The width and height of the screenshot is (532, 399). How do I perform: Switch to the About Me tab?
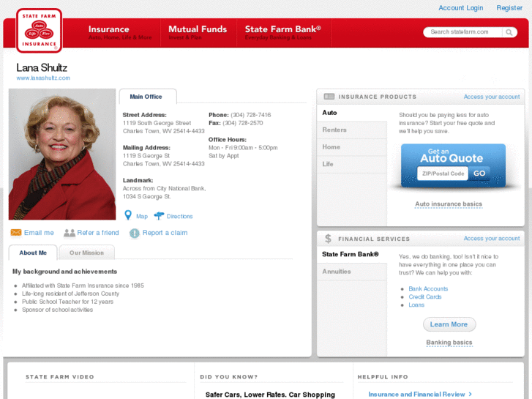pos(33,253)
